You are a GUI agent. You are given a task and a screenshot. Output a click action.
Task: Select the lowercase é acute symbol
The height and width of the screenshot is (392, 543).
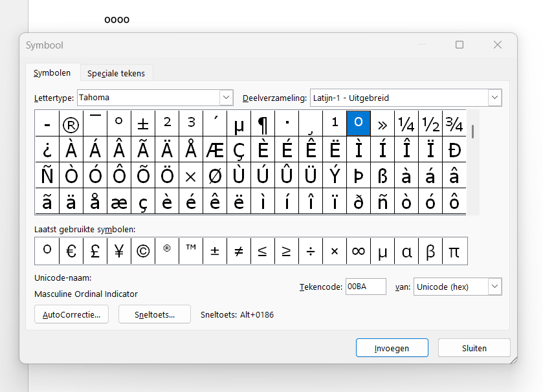(x=191, y=201)
